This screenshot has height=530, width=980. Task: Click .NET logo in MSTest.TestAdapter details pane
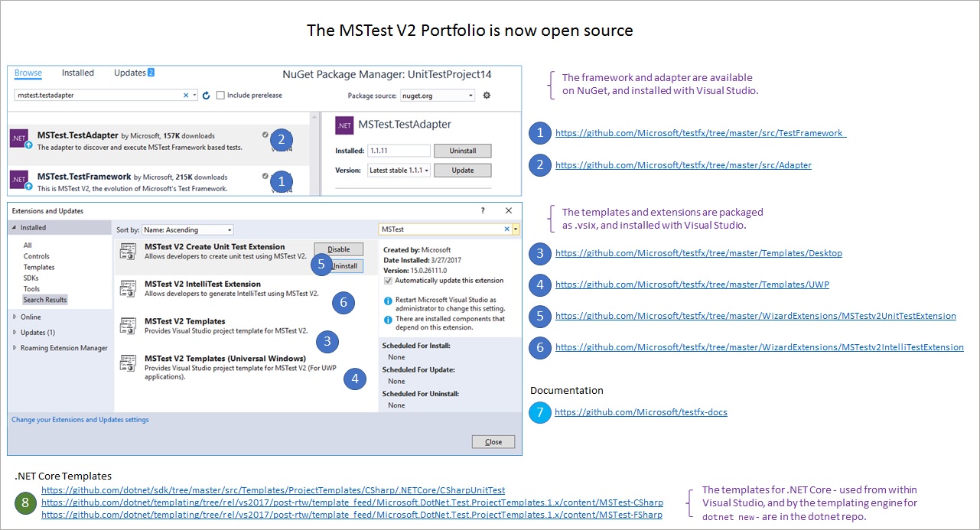(344, 124)
